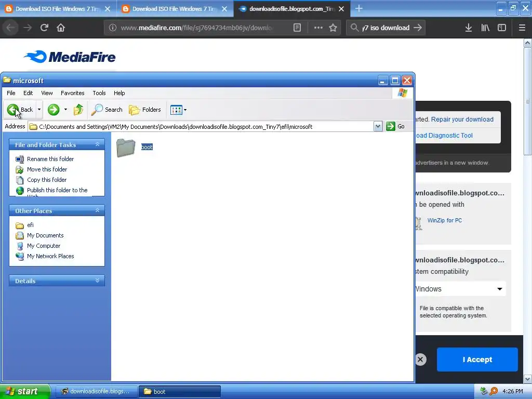
Task: Open browser hamburger menu
Action: [x=522, y=28]
